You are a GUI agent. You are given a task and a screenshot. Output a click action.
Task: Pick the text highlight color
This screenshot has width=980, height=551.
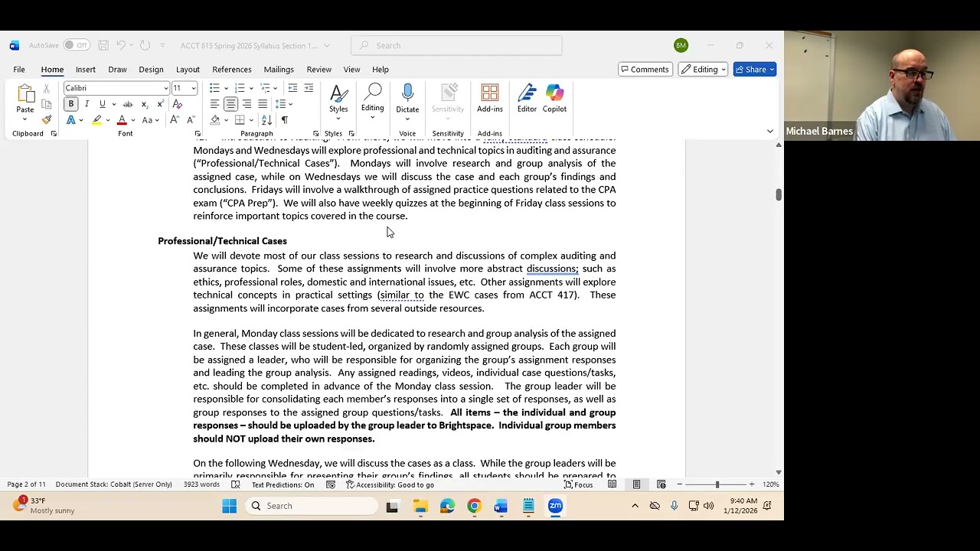[x=97, y=120]
